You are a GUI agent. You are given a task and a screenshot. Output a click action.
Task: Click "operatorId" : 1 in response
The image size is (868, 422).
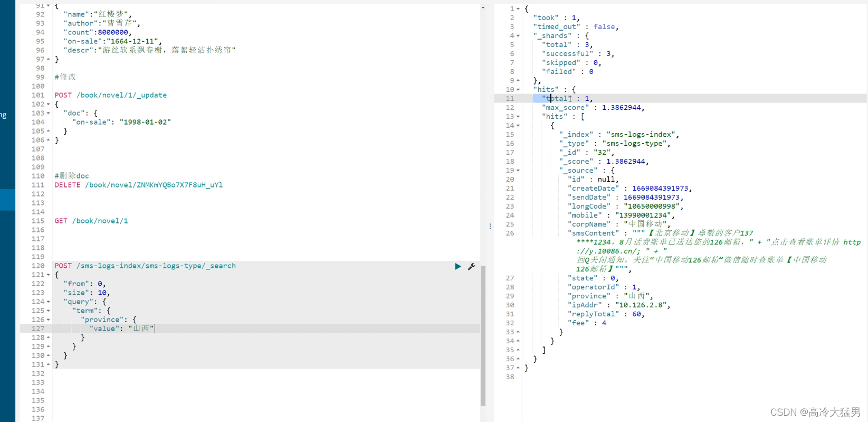pos(604,287)
